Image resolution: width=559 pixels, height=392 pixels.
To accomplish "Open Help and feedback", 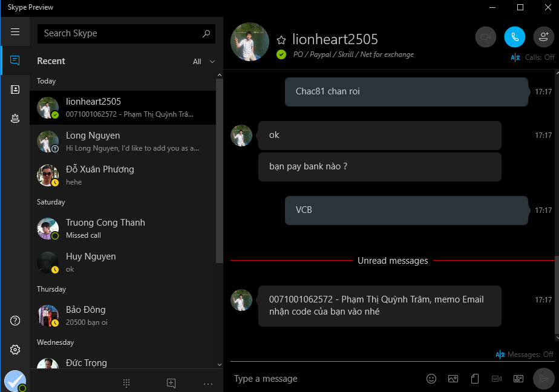I will pyautogui.click(x=15, y=321).
